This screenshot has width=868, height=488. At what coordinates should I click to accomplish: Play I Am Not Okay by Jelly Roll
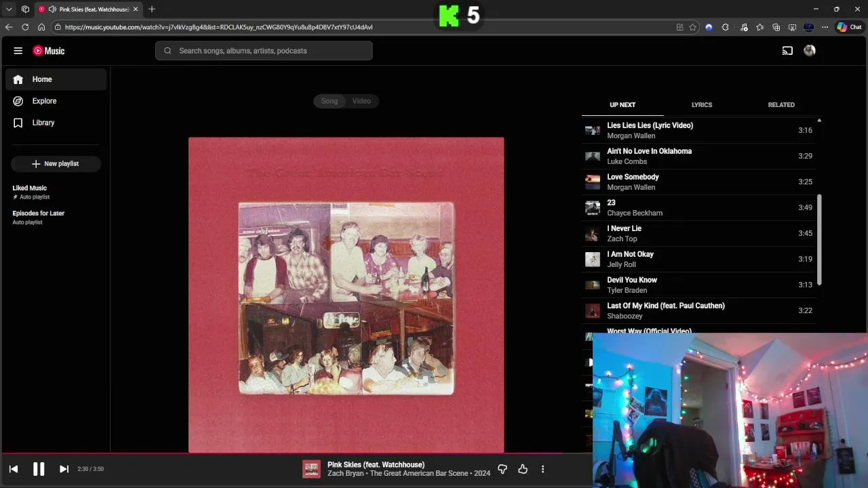698,259
